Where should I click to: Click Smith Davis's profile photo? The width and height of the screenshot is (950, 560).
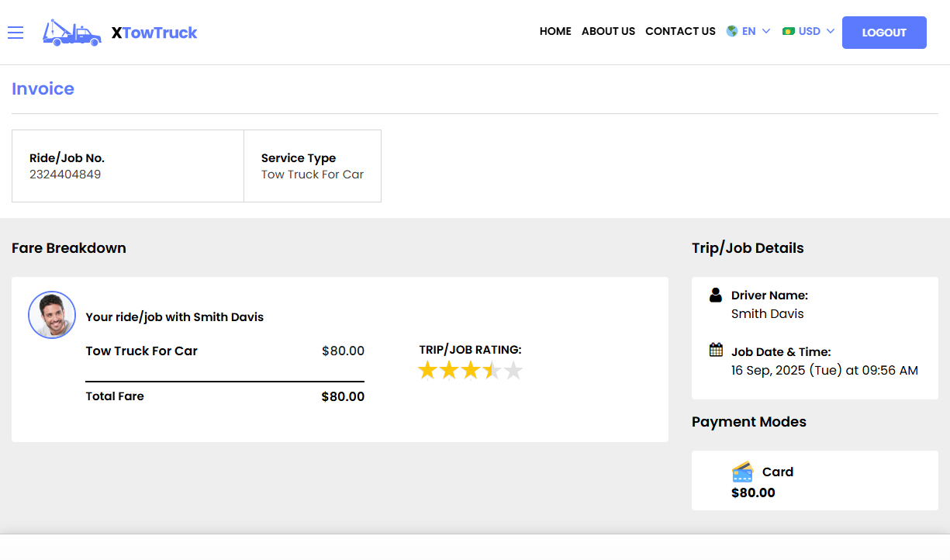(51, 315)
